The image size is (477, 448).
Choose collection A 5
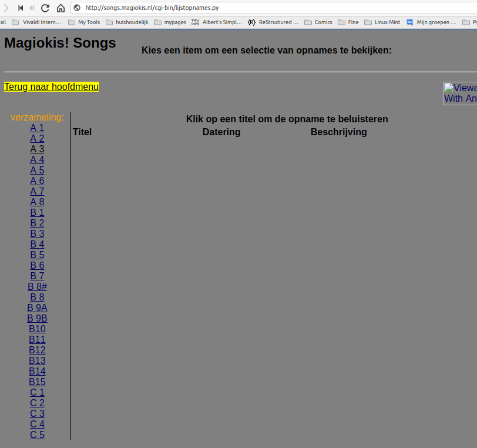click(x=37, y=170)
